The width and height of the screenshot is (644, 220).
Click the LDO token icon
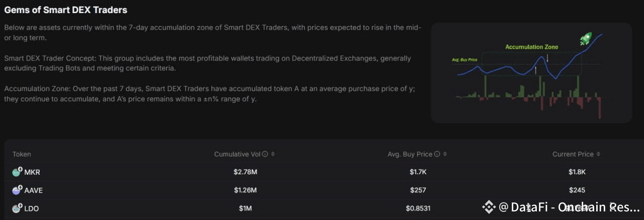click(x=17, y=208)
